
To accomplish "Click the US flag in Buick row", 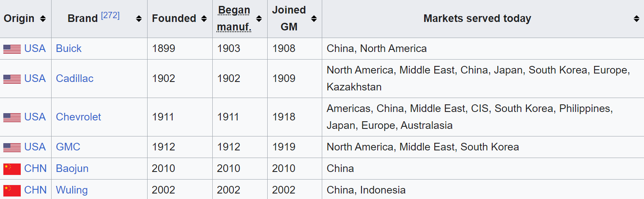I will tap(12, 49).
